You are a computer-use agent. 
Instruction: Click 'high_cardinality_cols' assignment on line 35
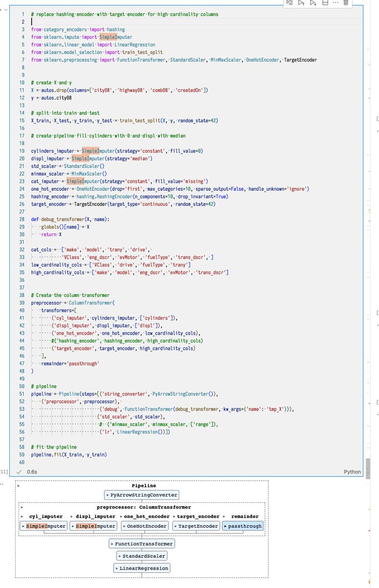[61, 272]
